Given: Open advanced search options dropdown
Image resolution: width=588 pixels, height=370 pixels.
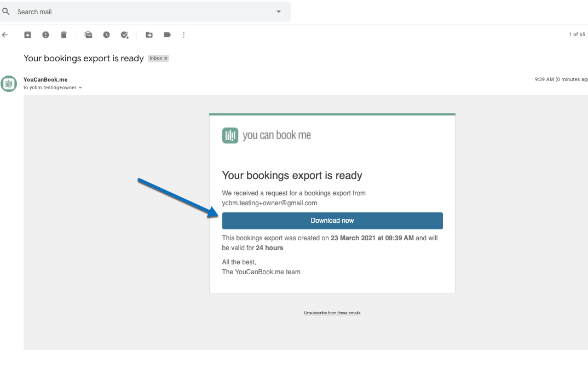Looking at the screenshot, I should (x=278, y=11).
